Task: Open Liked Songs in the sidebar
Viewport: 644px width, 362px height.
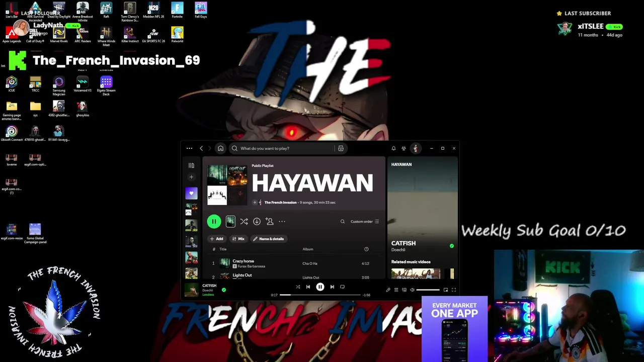Action: pos(191,193)
